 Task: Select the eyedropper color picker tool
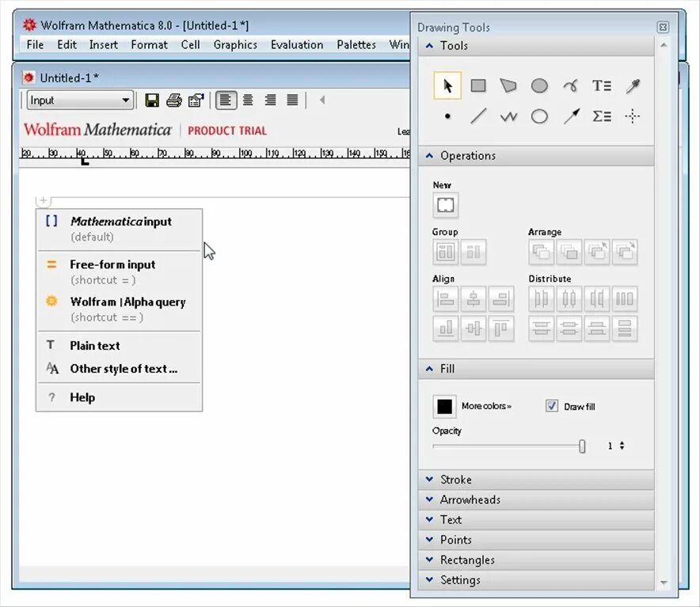633,85
